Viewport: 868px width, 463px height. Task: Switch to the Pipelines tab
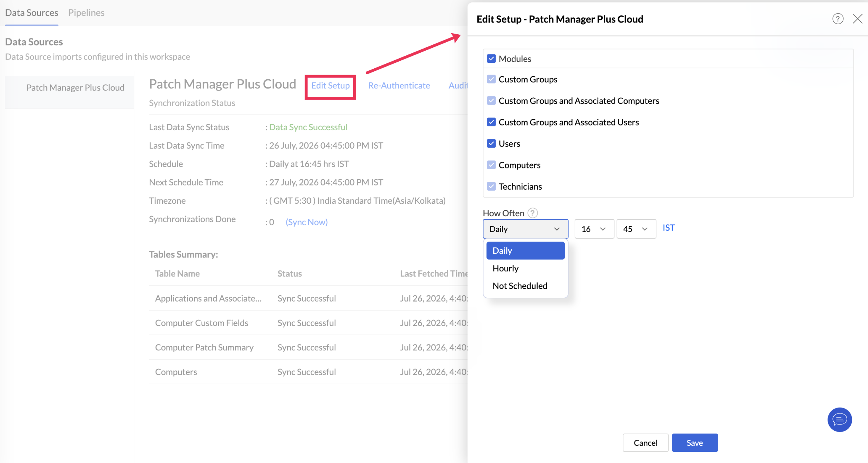pos(86,13)
